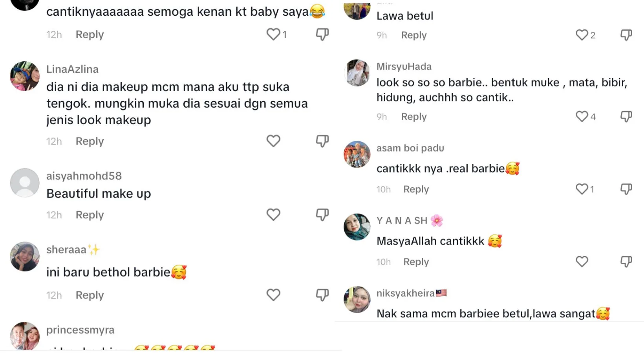The width and height of the screenshot is (644, 363).
Task: Like the 'Lawa betul' comment
Action: [x=582, y=35]
